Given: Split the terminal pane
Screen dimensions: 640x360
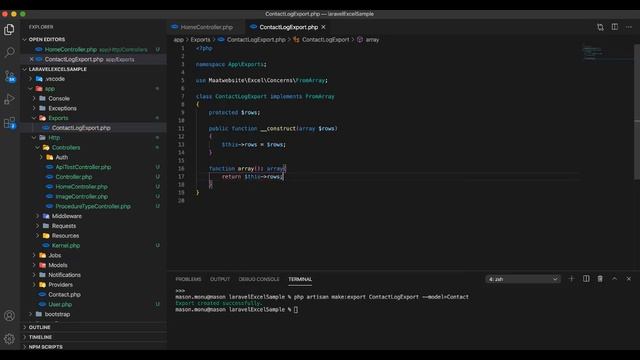Looking at the screenshot, I should click(x=586, y=279).
